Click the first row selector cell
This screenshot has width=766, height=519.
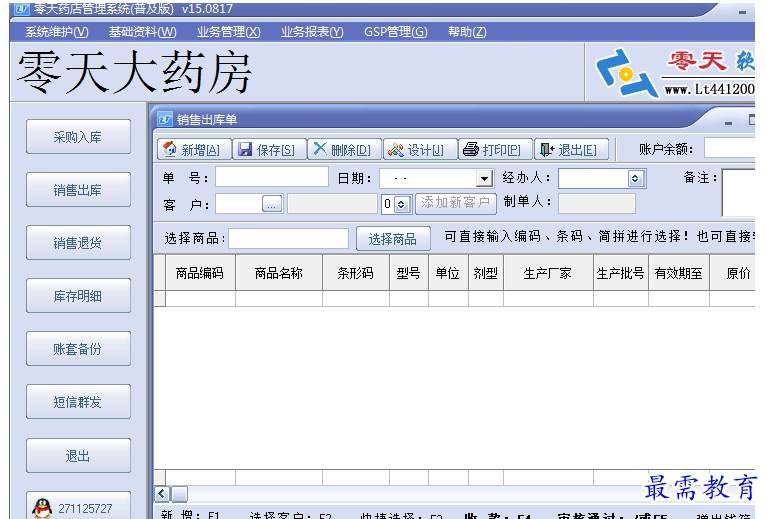[160, 299]
